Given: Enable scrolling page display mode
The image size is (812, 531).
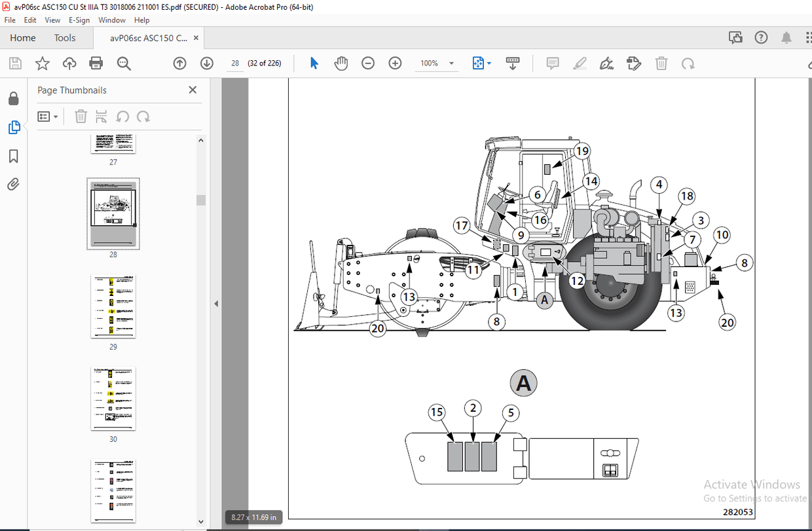Looking at the screenshot, I should (x=513, y=63).
